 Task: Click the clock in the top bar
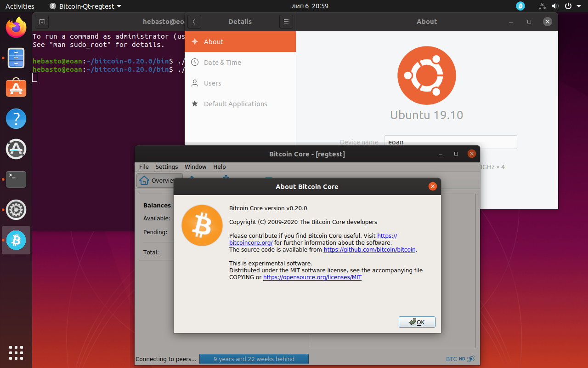click(310, 6)
